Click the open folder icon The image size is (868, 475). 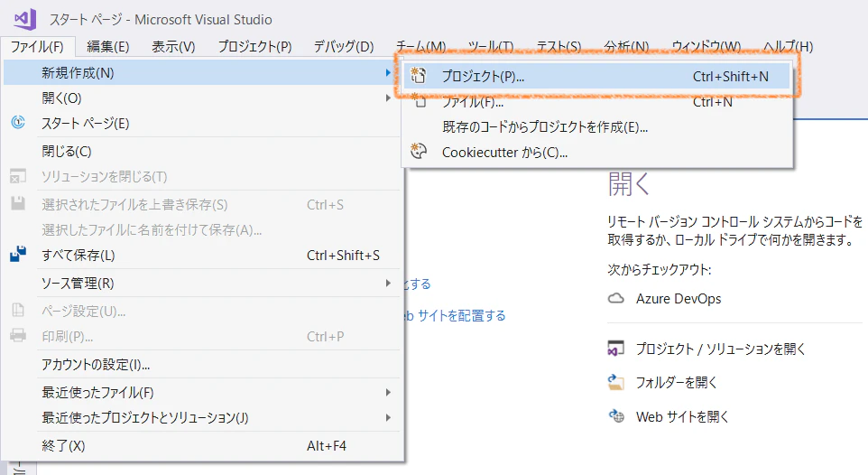pyautogui.click(x=615, y=382)
